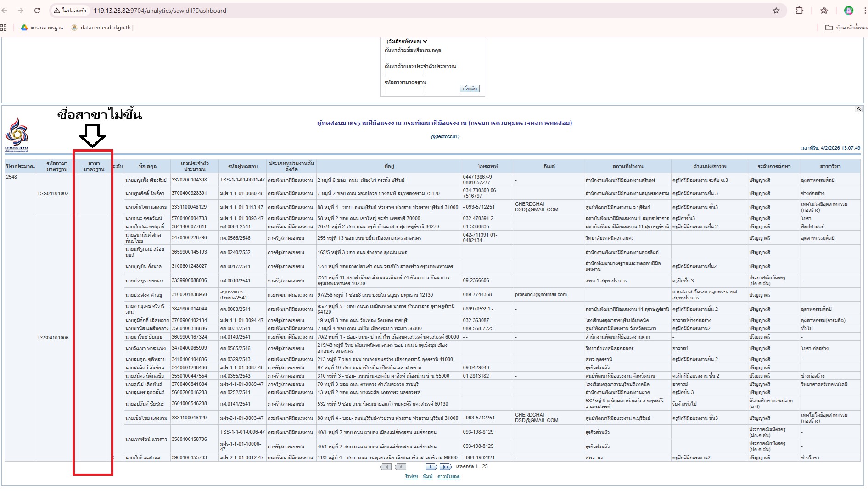This screenshot has height=491, width=868.
Task: Click the "รีเฟรช" link below the table
Action: [411, 477]
